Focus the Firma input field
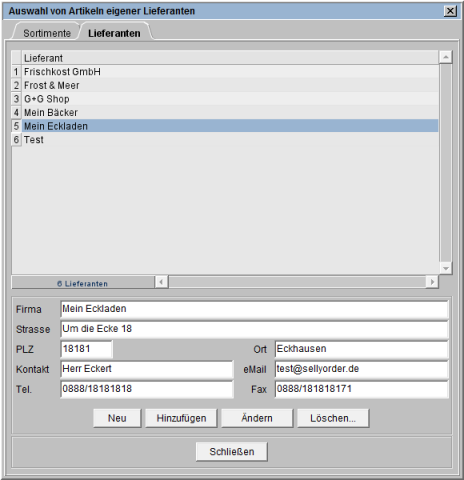The height and width of the screenshot is (480, 464). click(x=254, y=309)
